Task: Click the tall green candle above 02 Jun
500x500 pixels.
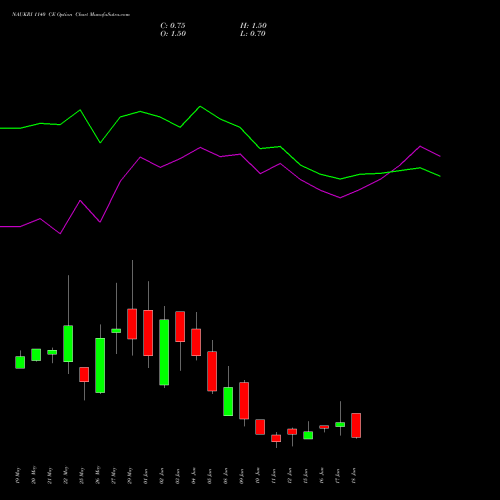Action: coord(164,352)
